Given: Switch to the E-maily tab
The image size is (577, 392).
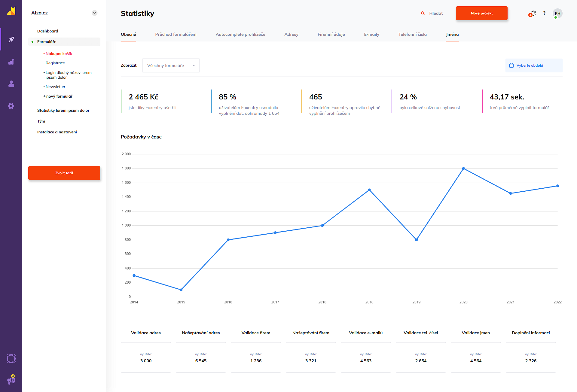Looking at the screenshot, I should point(371,34).
